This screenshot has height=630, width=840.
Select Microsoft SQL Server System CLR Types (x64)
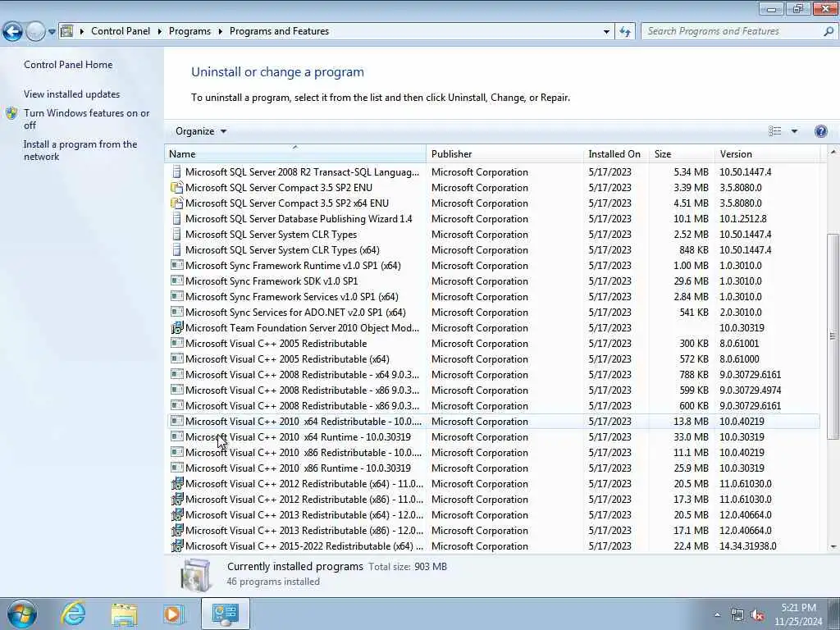[x=493, y=250]
